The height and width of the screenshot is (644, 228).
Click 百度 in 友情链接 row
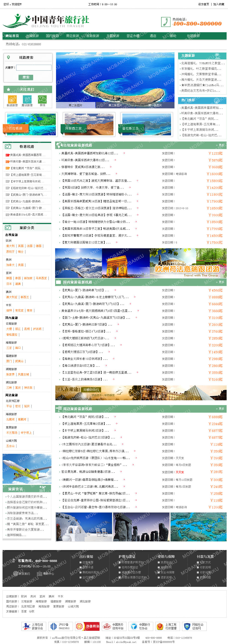click(24, 611)
